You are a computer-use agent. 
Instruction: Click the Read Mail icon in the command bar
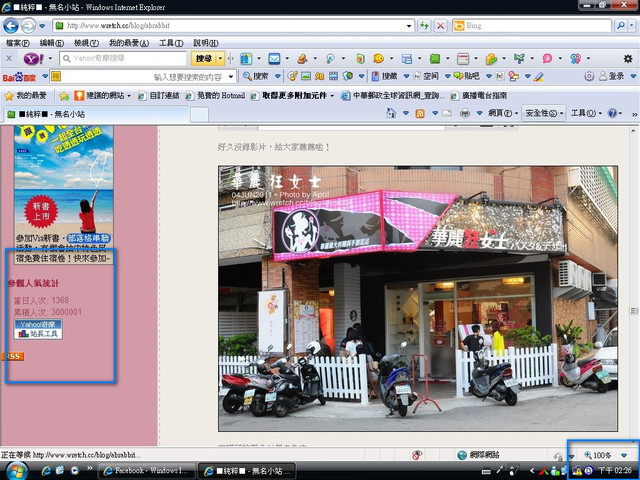point(447,113)
